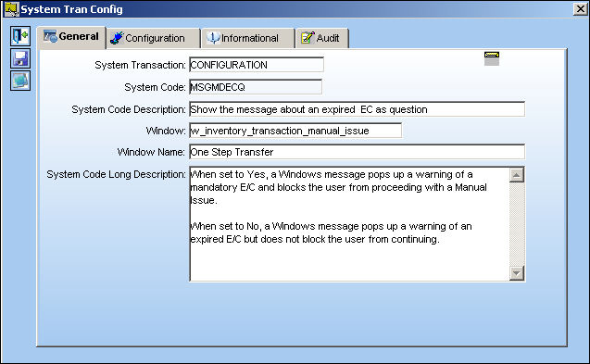The width and height of the screenshot is (590, 364).
Task: Click the System Tran Config title bar icon
Action: tap(11, 9)
